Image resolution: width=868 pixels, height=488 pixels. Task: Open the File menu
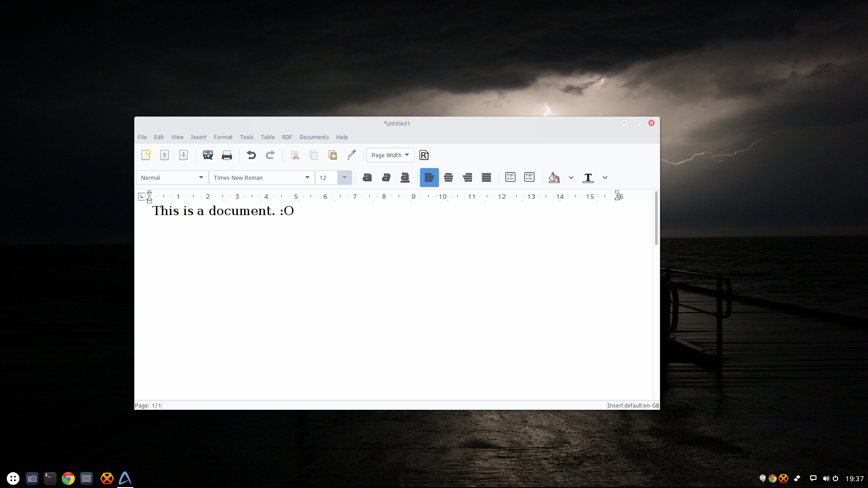coord(142,137)
